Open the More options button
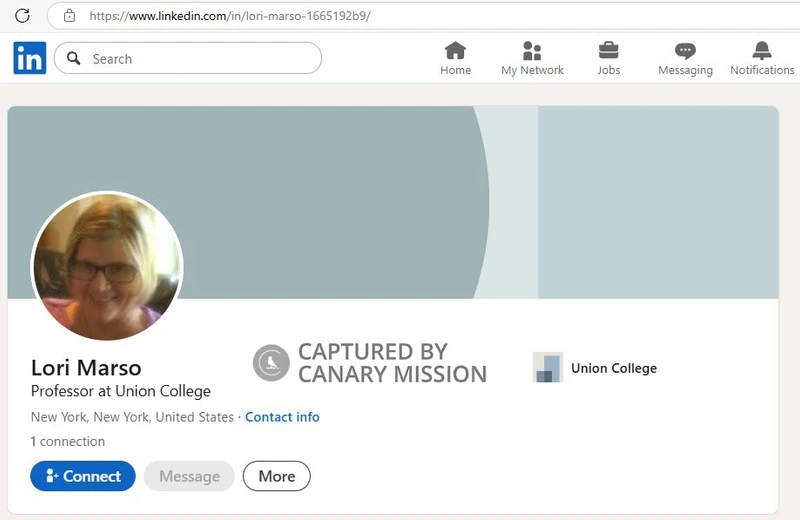 click(277, 476)
